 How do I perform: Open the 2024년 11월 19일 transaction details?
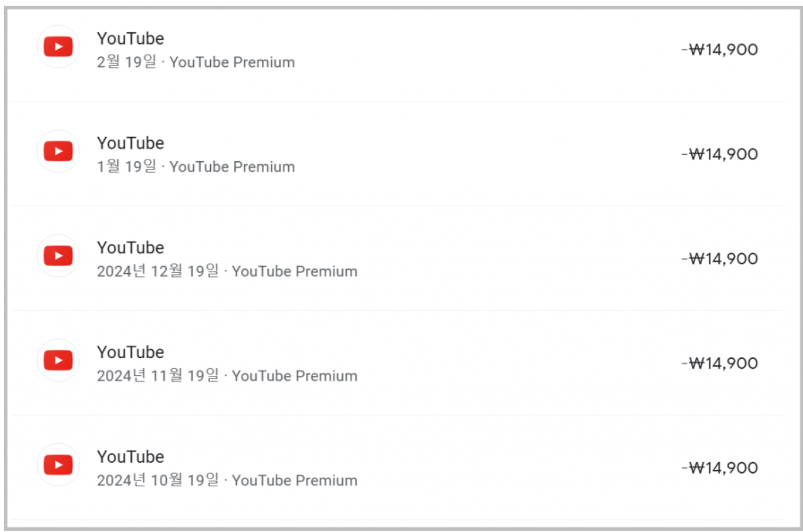click(x=397, y=363)
